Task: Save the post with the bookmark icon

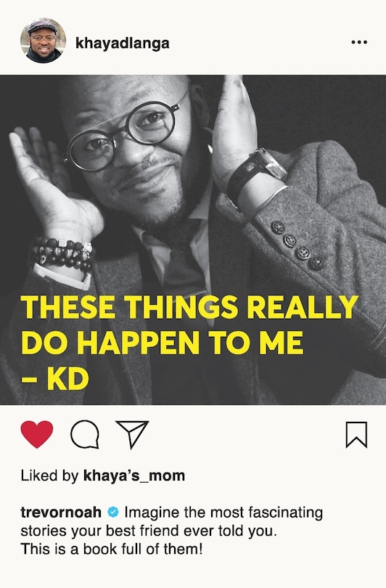Action: tap(356, 435)
